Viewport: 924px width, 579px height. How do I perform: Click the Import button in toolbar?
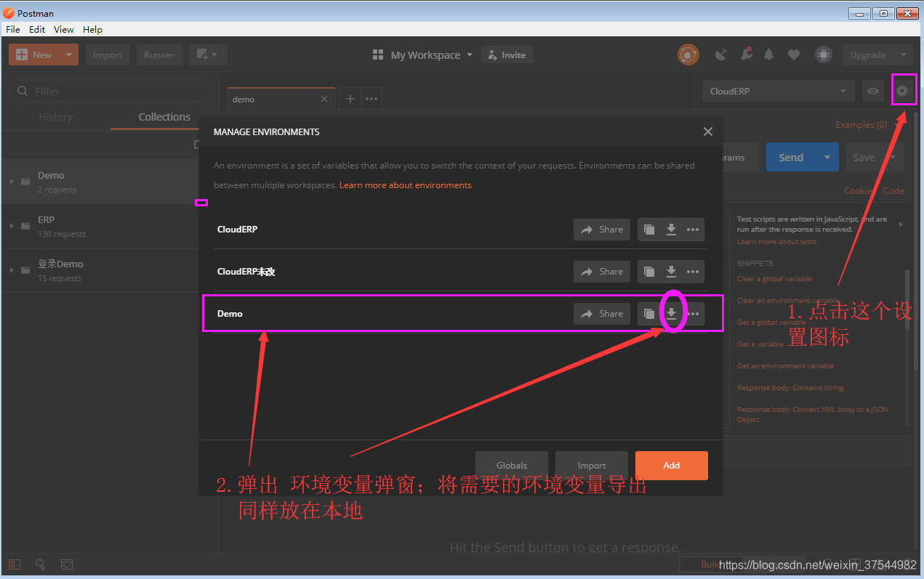(107, 54)
